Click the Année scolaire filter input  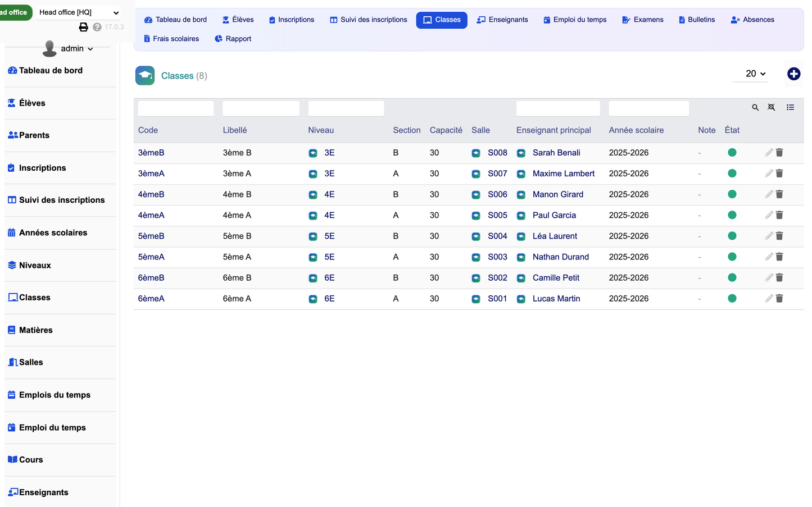649,108
